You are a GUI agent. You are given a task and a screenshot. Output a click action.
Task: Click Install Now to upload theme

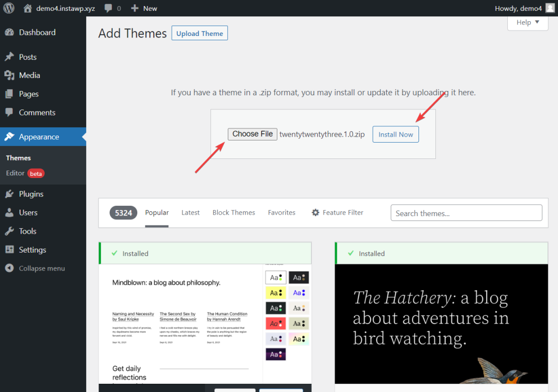pyautogui.click(x=396, y=134)
